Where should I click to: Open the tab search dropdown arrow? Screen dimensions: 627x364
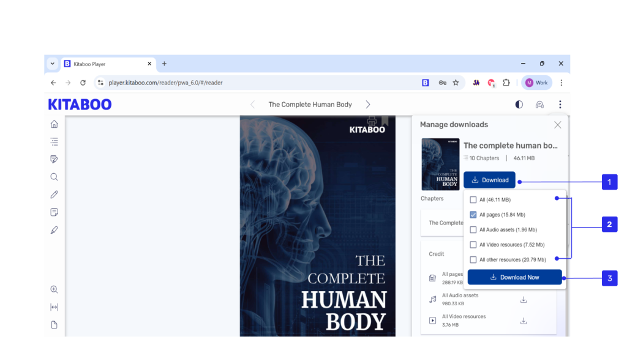(x=53, y=64)
